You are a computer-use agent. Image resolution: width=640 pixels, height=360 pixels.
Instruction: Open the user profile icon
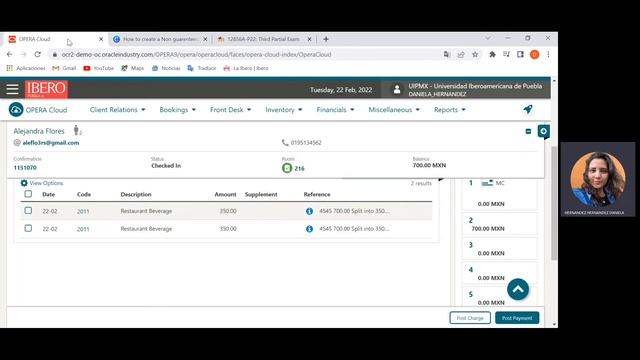(396, 89)
